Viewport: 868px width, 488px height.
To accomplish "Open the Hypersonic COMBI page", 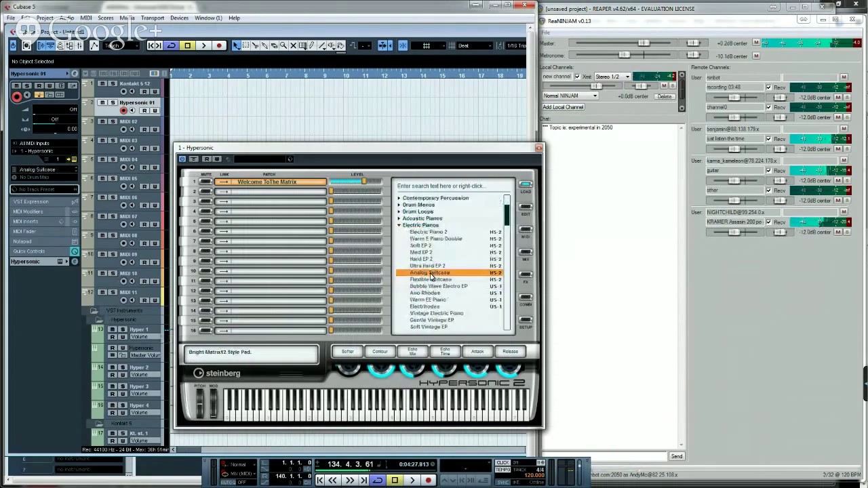I will [526, 298].
